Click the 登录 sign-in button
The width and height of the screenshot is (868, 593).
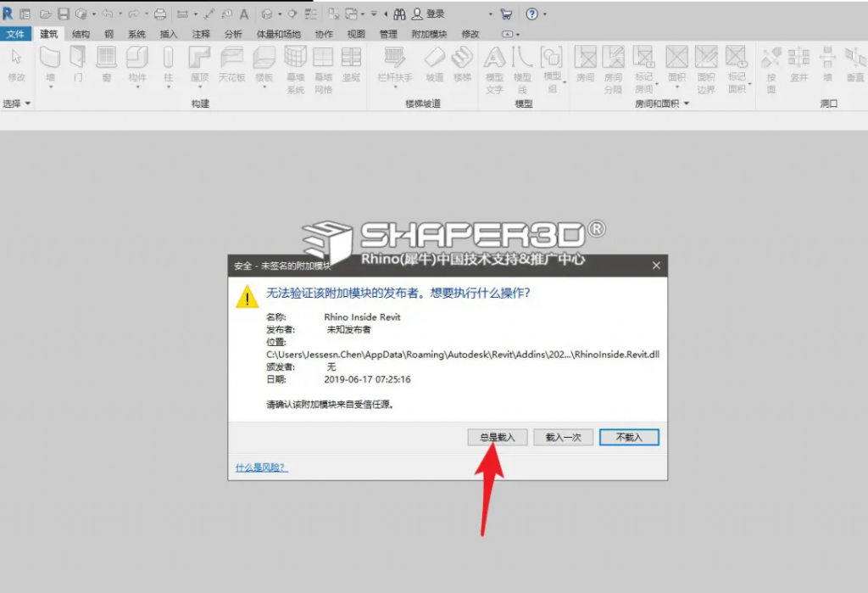tap(429, 14)
